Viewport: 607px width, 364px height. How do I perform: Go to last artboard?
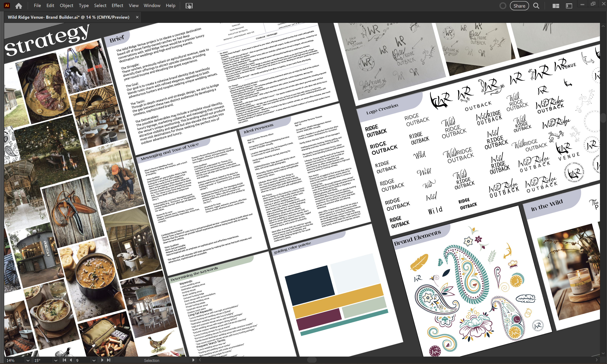[109, 360]
